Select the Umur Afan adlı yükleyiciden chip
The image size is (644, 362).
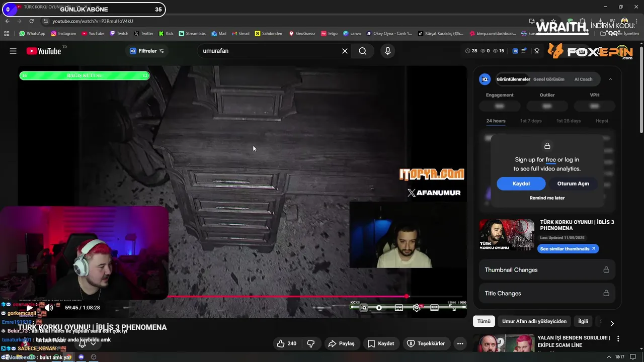534,321
